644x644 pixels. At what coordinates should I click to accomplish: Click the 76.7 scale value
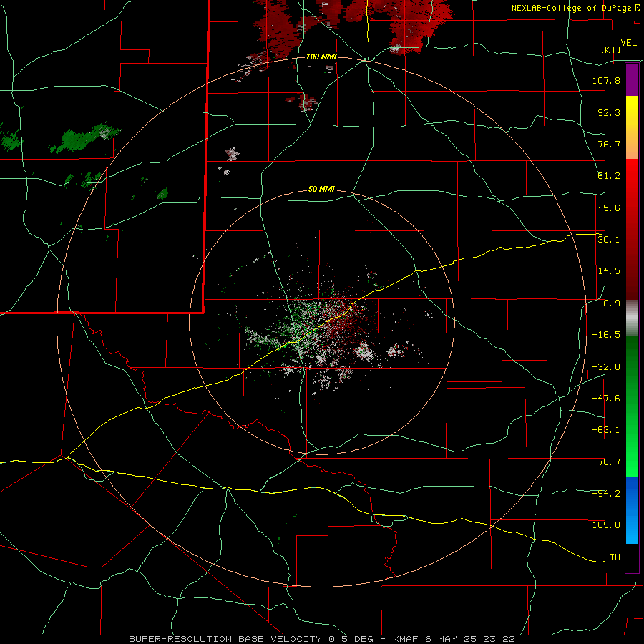point(609,144)
